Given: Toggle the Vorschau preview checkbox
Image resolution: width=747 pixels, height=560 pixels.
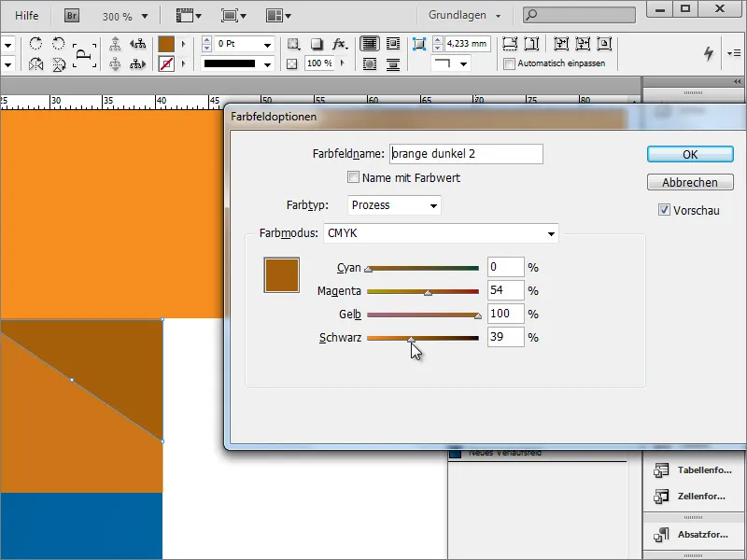Looking at the screenshot, I should (664, 210).
